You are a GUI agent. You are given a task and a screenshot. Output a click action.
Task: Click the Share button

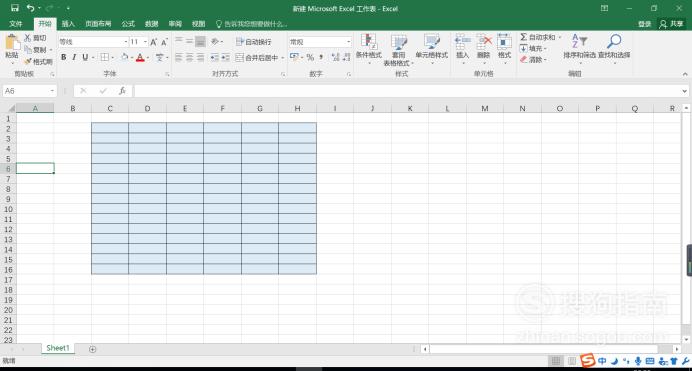click(x=671, y=24)
